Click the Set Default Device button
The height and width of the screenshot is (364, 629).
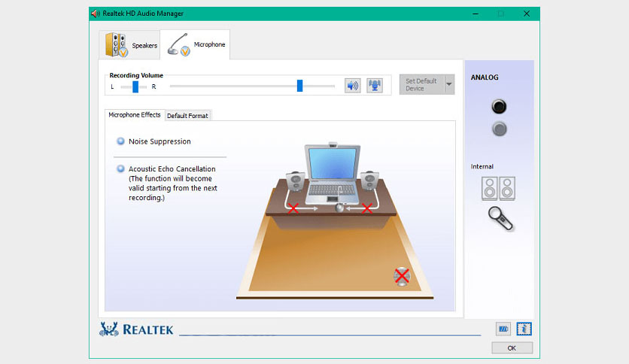click(x=421, y=84)
